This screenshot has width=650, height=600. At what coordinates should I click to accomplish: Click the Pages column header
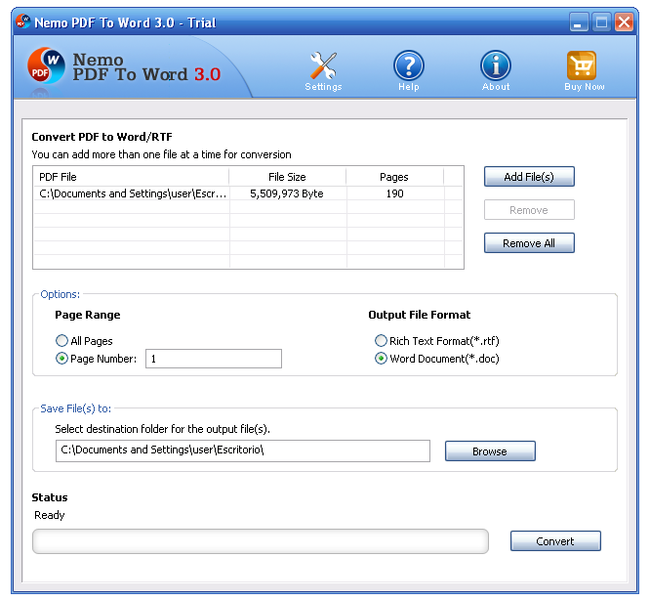pyautogui.click(x=395, y=177)
